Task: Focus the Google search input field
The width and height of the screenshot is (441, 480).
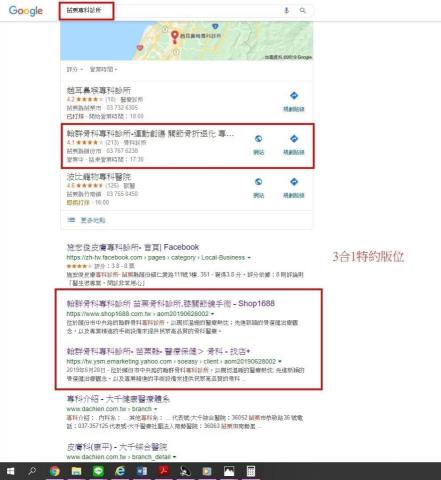Action: 187,11
